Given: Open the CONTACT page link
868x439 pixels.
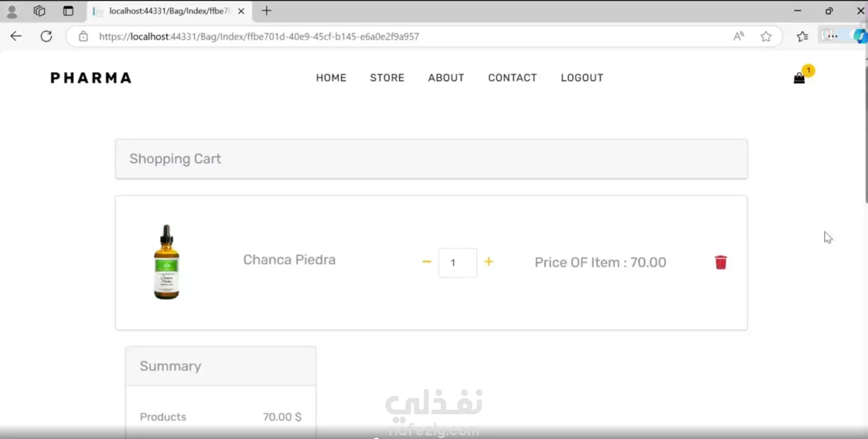Looking at the screenshot, I should (512, 78).
